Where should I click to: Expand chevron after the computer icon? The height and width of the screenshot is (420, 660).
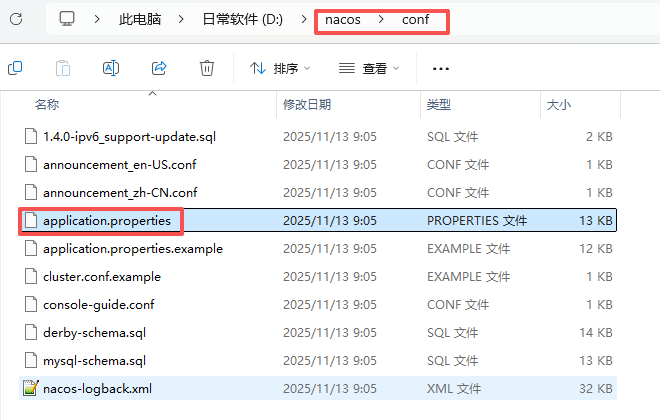[97, 19]
